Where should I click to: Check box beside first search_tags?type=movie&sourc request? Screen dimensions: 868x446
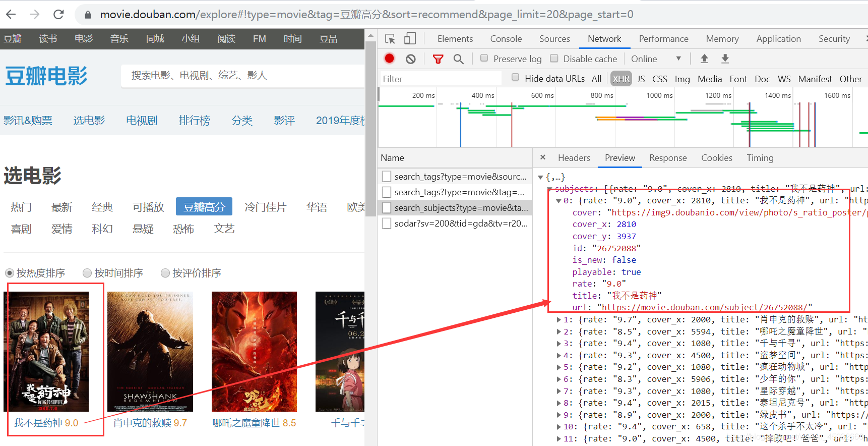point(387,176)
